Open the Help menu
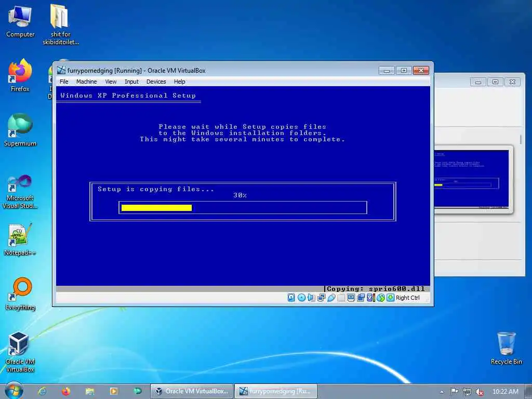Screen dimensions: 532x399 pos(179,82)
